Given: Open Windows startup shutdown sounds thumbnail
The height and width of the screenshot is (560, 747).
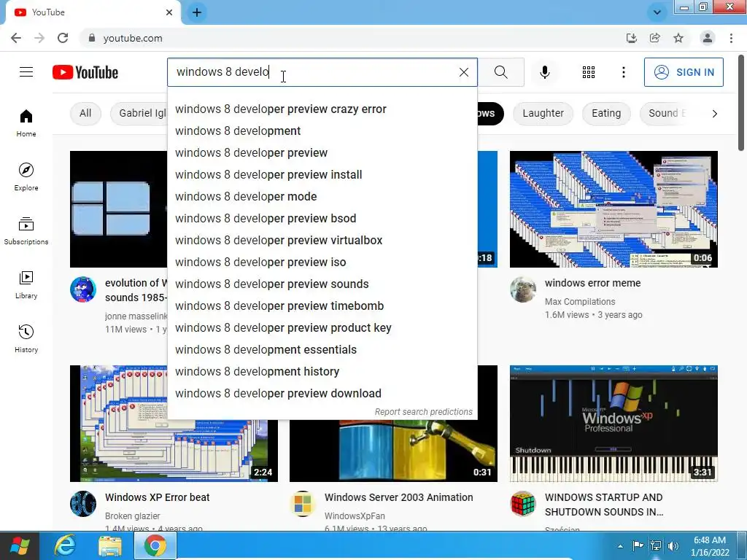Looking at the screenshot, I should [x=614, y=424].
